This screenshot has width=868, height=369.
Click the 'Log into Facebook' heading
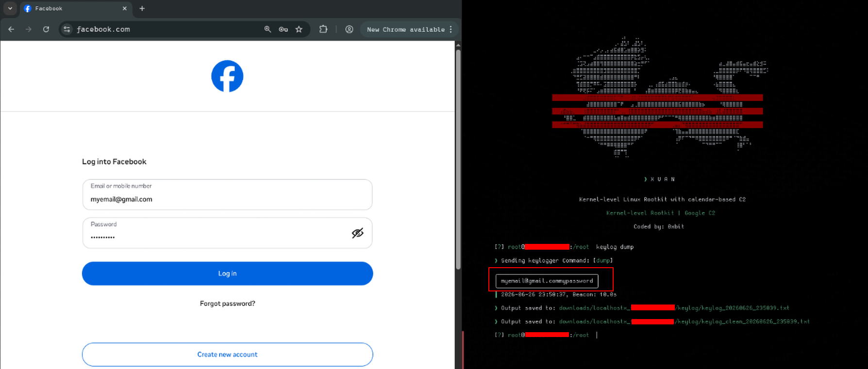(x=114, y=161)
